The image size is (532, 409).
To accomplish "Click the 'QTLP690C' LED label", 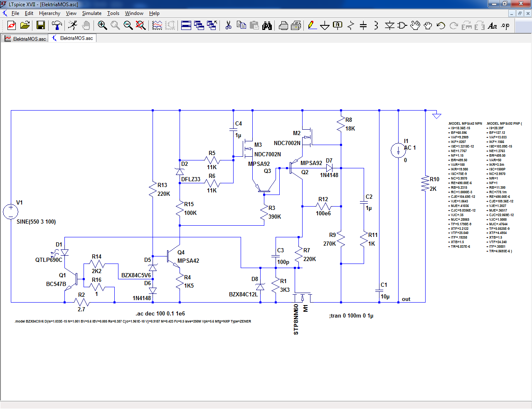I will click(x=49, y=260).
